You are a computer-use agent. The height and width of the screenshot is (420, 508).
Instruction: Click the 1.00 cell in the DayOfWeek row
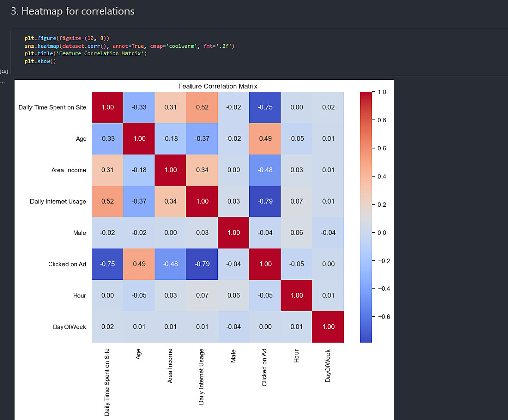(x=328, y=327)
